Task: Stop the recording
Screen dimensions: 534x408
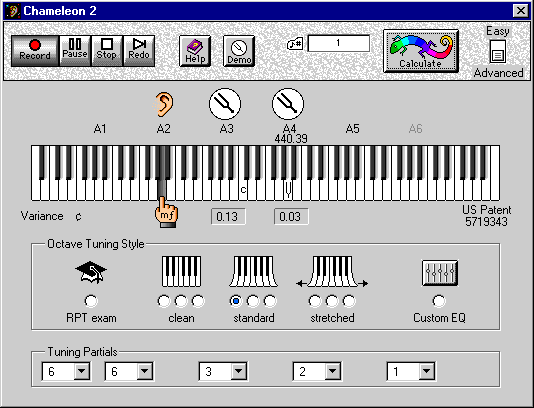Action: click(x=107, y=51)
